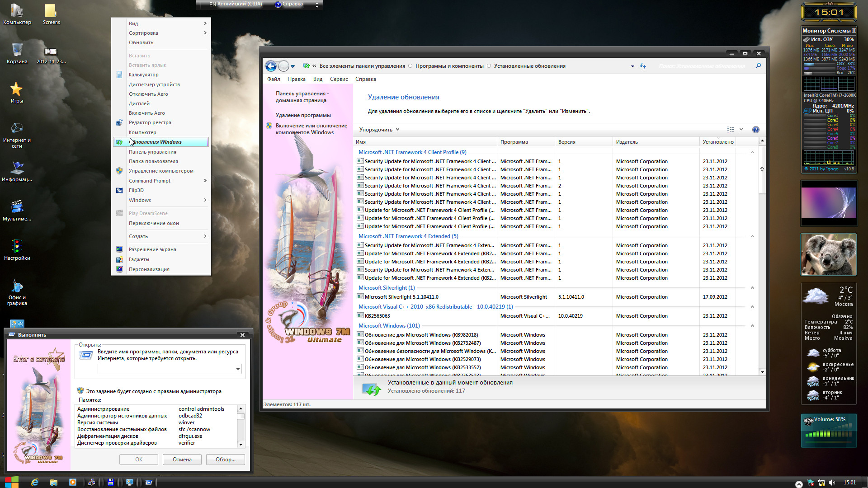The height and width of the screenshot is (488, 868).
Task: Open Windows Explorer from the taskbar
Action: pos(53,482)
